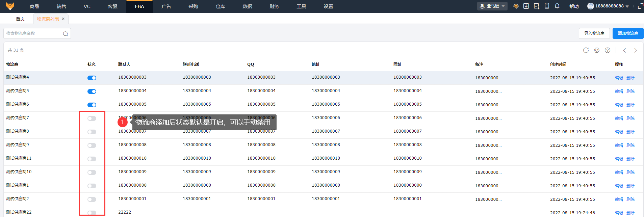The image size is (644, 217).
Task: Click the 添加物流商 button
Action: [628, 33]
